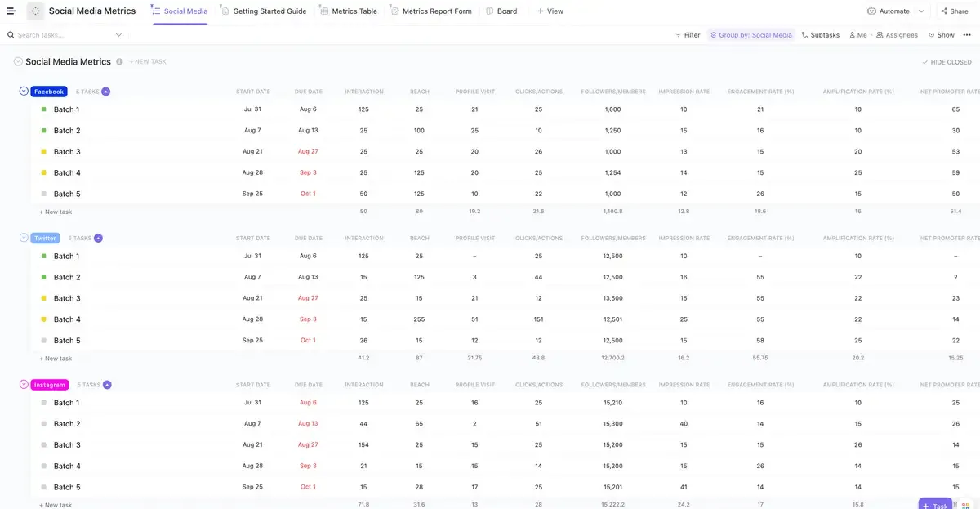
Task: Click the Social Media Metrics info icon
Action: (x=119, y=62)
